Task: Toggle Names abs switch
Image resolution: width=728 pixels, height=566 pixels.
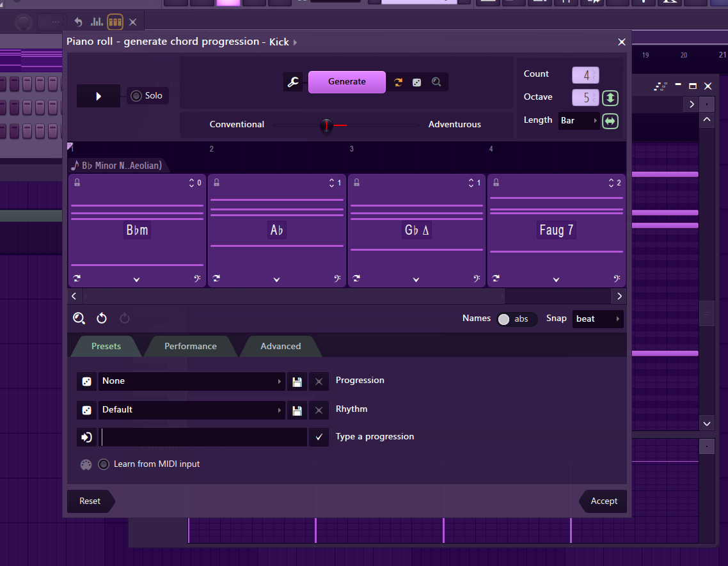Action: 517,319
